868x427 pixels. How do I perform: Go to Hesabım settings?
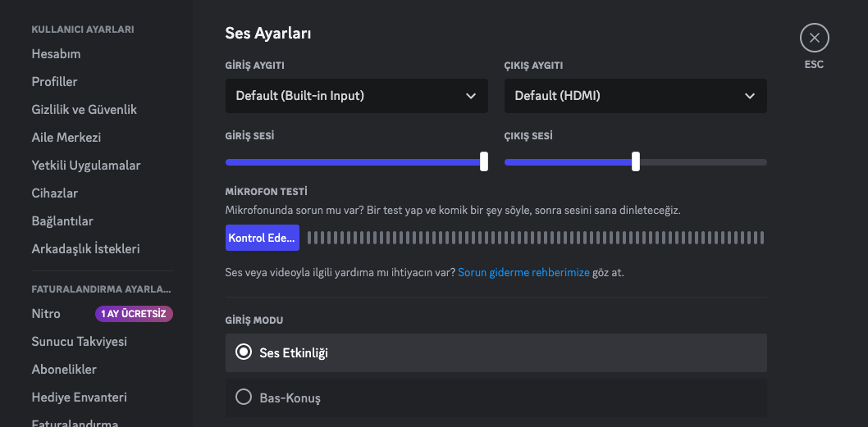(56, 54)
